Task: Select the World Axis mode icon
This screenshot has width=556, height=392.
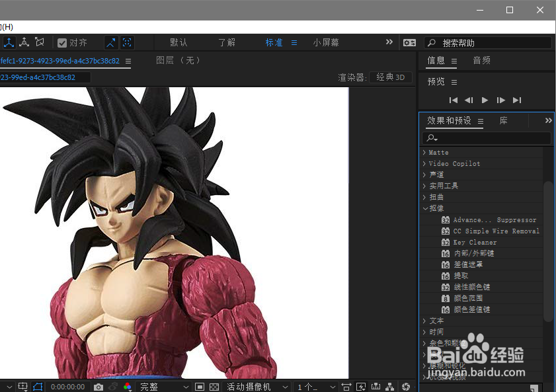Action: 24,42
